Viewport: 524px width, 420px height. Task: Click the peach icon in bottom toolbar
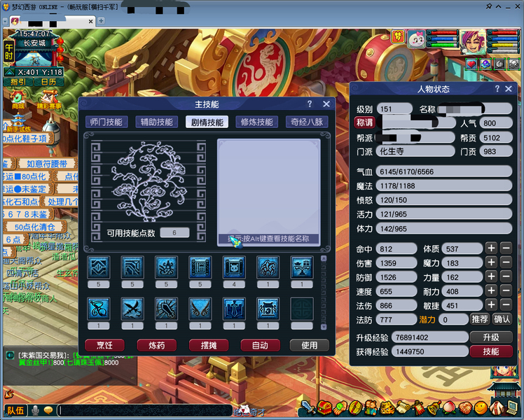pos(449,408)
